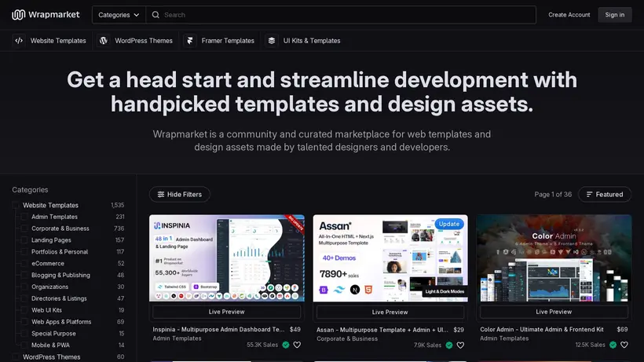Click the Website Templates code icon

pyautogui.click(x=19, y=41)
